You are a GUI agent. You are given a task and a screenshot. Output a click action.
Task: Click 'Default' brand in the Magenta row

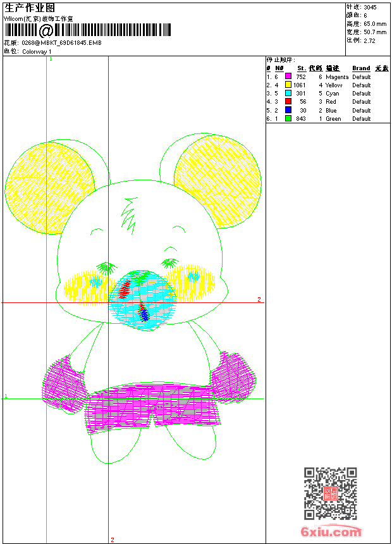tap(362, 77)
